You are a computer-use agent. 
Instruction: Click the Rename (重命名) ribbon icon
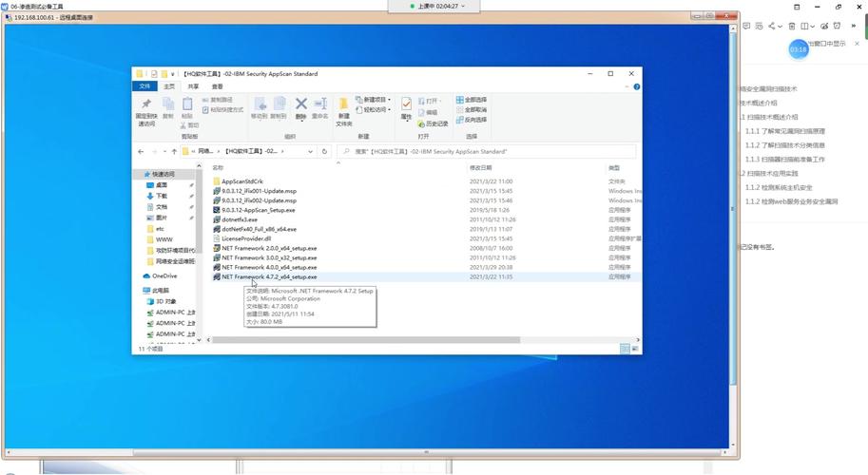tap(320, 107)
